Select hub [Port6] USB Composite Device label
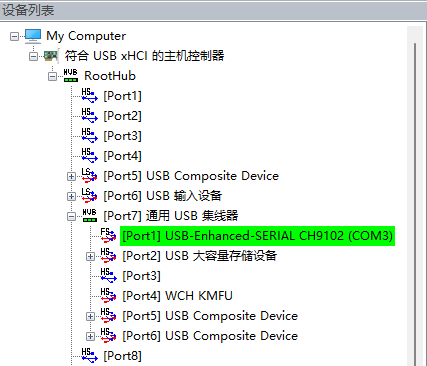The height and width of the screenshot is (366, 427). click(x=210, y=336)
